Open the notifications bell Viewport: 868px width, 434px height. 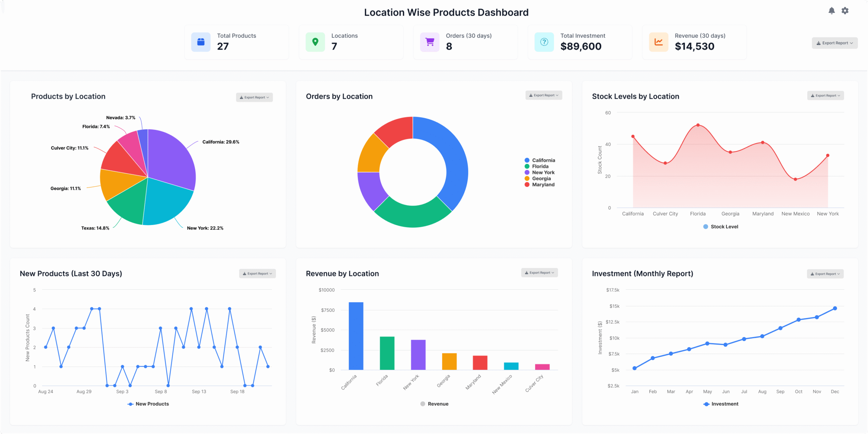pyautogui.click(x=831, y=11)
